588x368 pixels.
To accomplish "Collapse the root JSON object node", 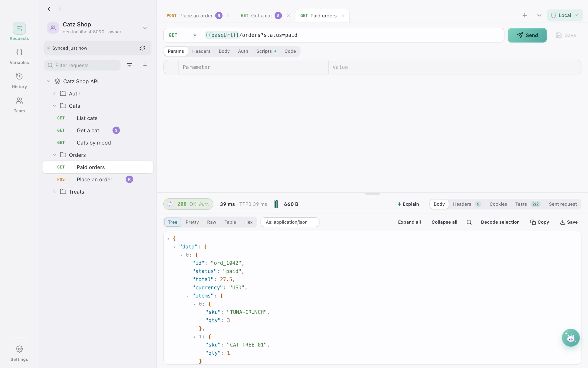I will point(168,239).
